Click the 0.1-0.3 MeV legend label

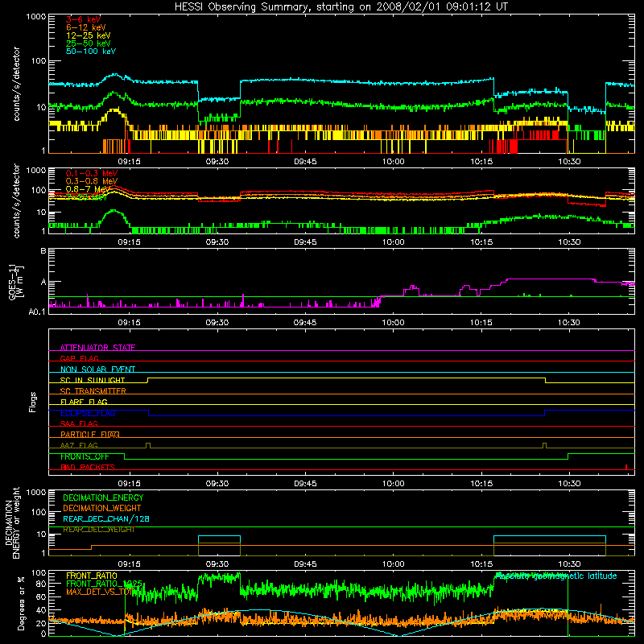92,173
